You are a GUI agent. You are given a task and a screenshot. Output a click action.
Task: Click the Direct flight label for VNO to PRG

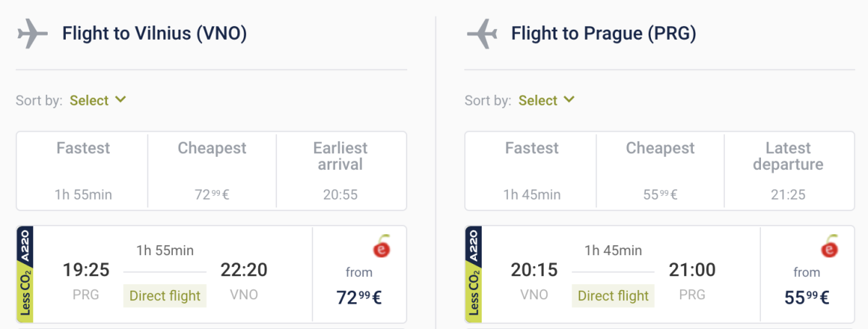click(x=613, y=295)
